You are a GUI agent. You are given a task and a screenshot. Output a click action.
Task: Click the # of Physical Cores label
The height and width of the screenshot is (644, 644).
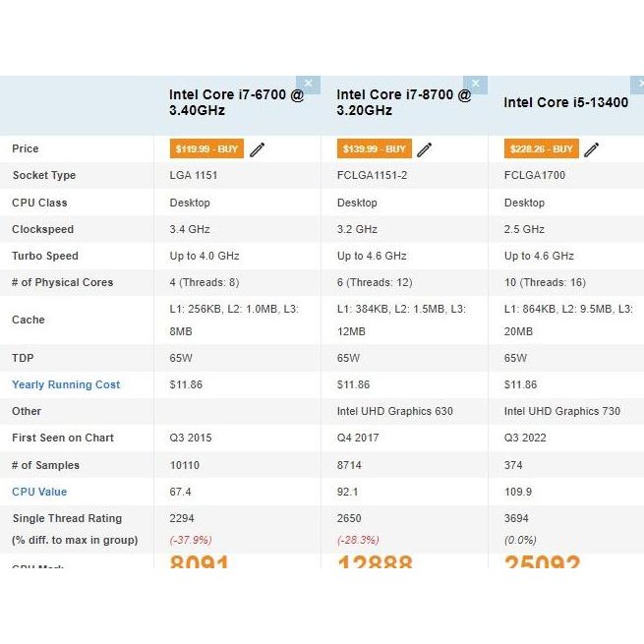[62, 282]
